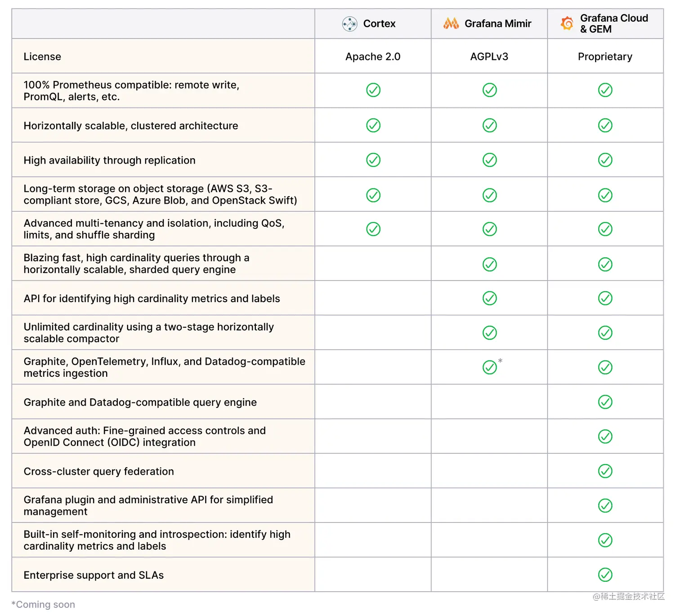The height and width of the screenshot is (616, 680).
Task: Click Graphite, OpenTelemetry, Influx ingestion label
Action: pyautogui.click(x=164, y=367)
